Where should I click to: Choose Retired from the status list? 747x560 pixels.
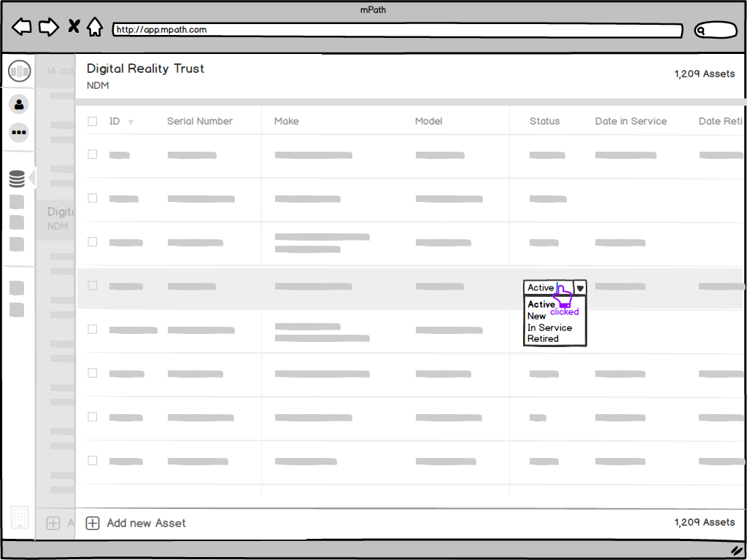click(543, 338)
